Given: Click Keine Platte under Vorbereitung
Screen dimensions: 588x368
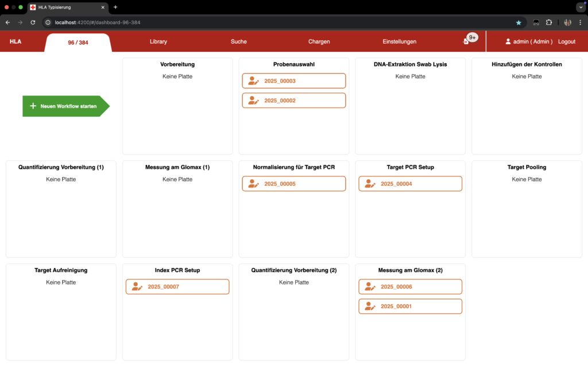Looking at the screenshot, I should coord(177,76).
